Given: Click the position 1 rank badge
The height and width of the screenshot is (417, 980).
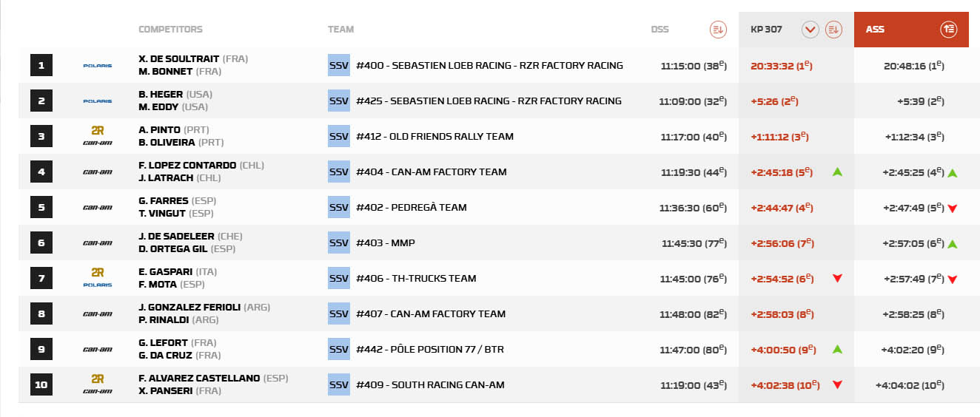Looking at the screenshot, I should [41, 66].
